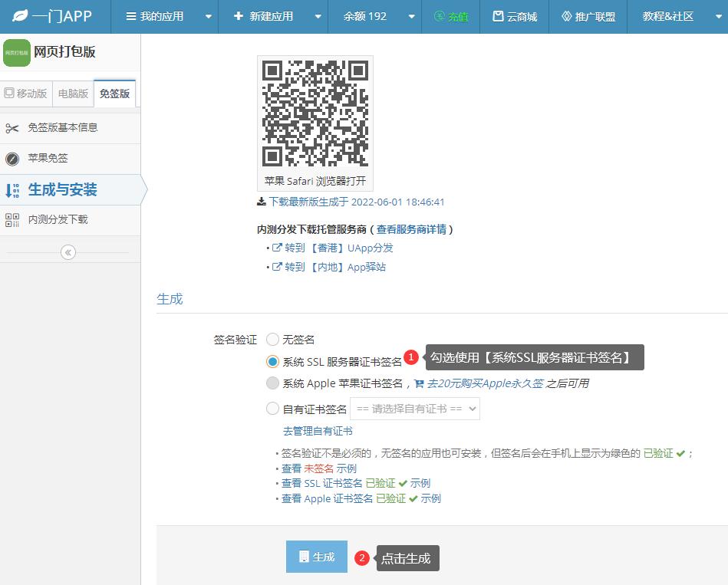This screenshot has width=728, height=585.
Task: Click the green 充值 recharge button
Action: [451, 17]
